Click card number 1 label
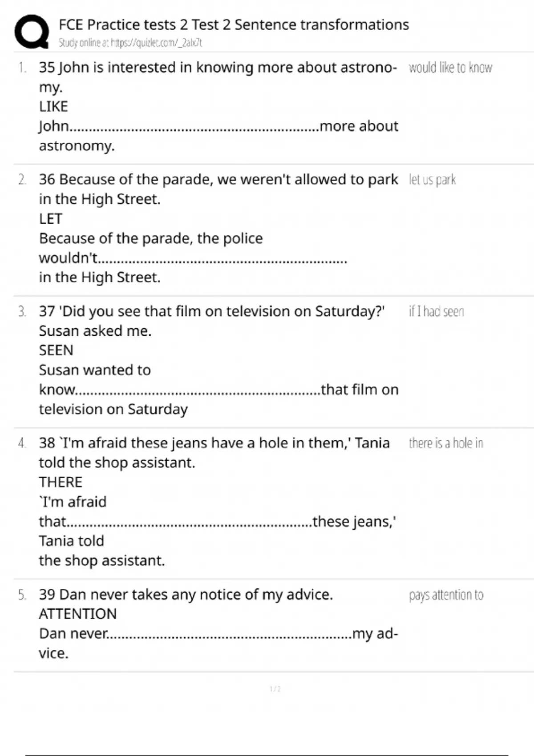This screenshot has height=756, width=534. point(22,68)
